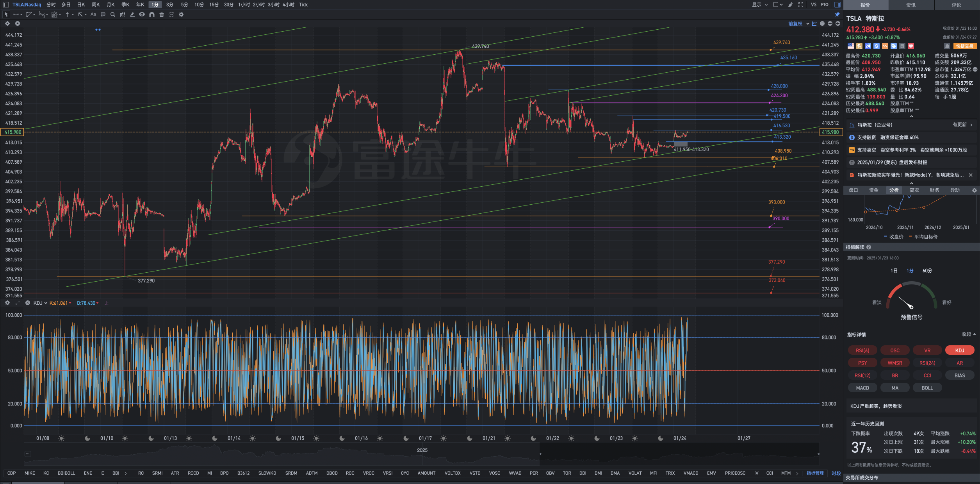This screenshot has height=484, width=980.
Task: Maximize the KDJ indicator pane
Action: (x=18, y=303)
